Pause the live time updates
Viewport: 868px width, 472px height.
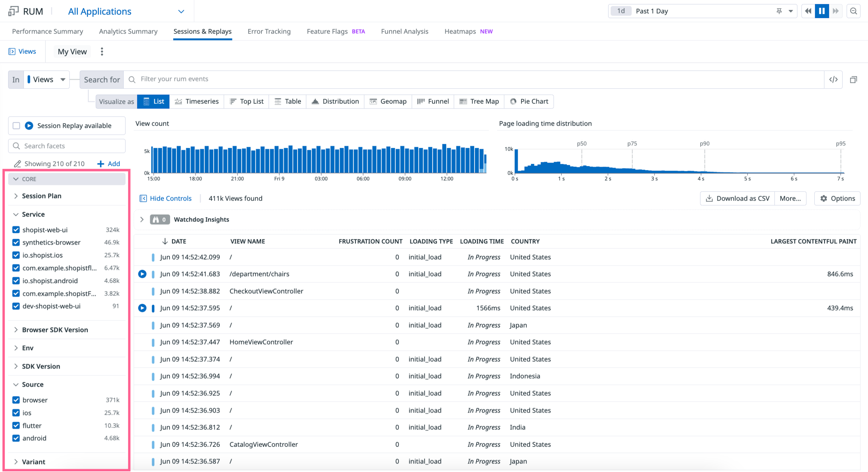point(822,11)
